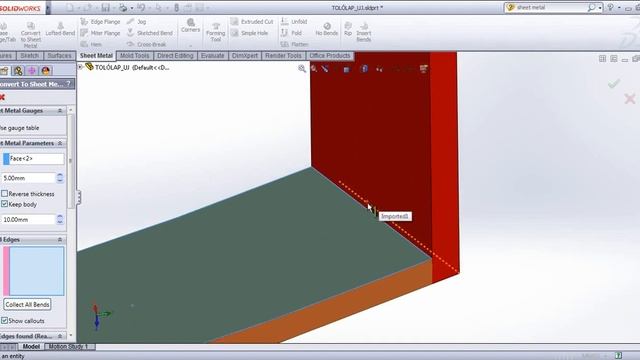Select the Fold tool
The height and width of the screenshot is (360, 640).
click(x=291, y=33)
